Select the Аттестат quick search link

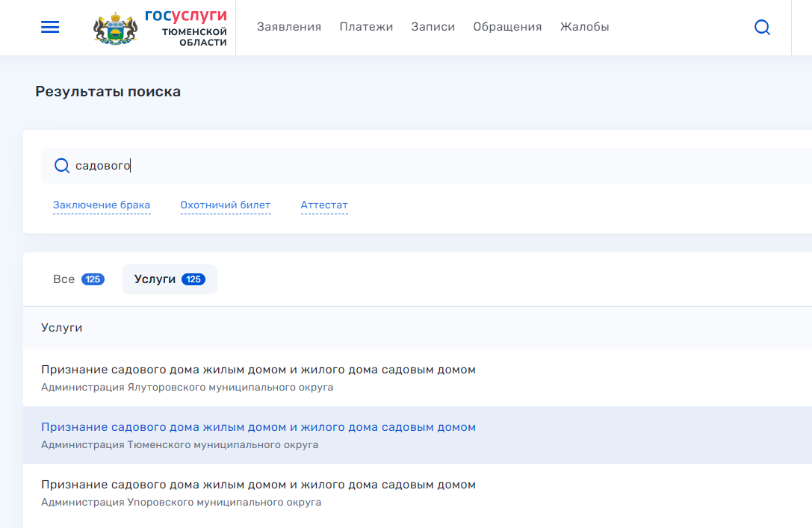[x=324, y=205]
